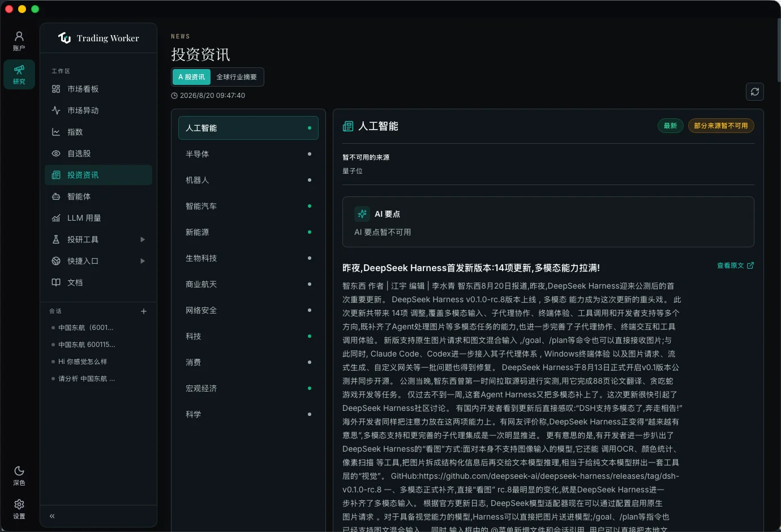
Task: Click the AI 要点 sparkle icon
Action: pos(362,214)
